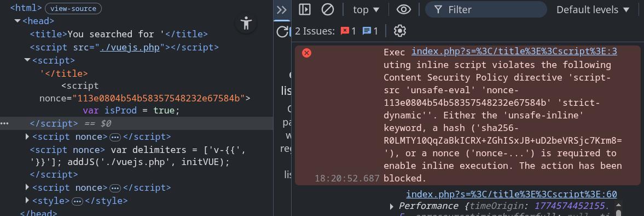Select the html opening tag
This screenshot has width=644, height=216.
tap(26, 8)
